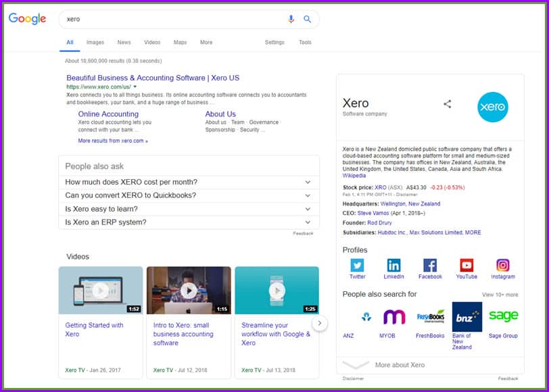549x392 pixels.
Task: Open search Tools menu
Action: [x=305, y=43]
